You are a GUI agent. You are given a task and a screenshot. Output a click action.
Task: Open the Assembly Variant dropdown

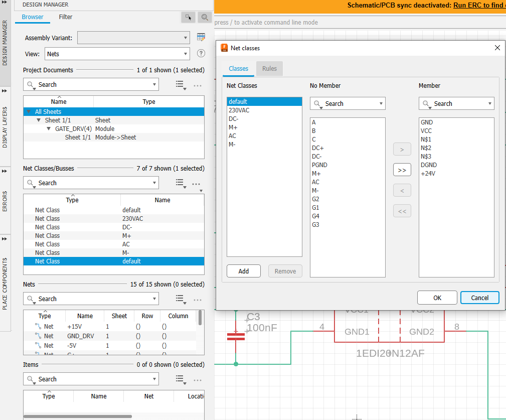(x=186, y=37)
